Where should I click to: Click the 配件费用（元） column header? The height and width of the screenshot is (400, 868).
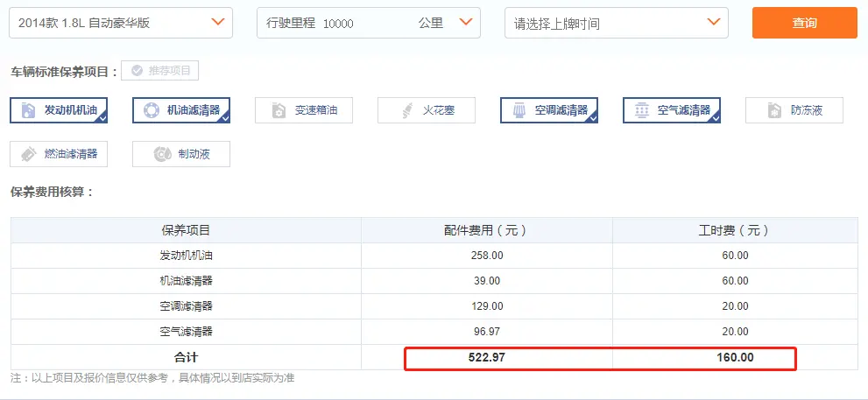click(x=486, y=230)
